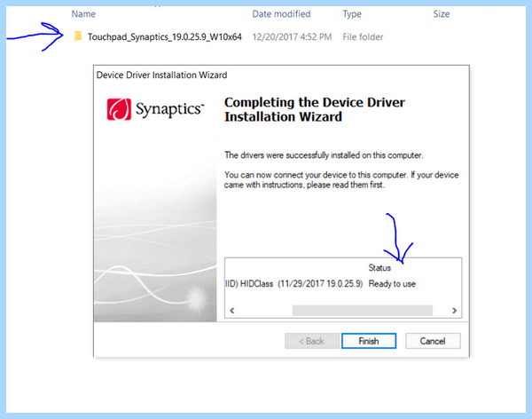Select the Touchpad_Synaptics_19.0.25.9_W10x64 folder icon
This screenshot has height=419, width=532.
tap(78, 36)
